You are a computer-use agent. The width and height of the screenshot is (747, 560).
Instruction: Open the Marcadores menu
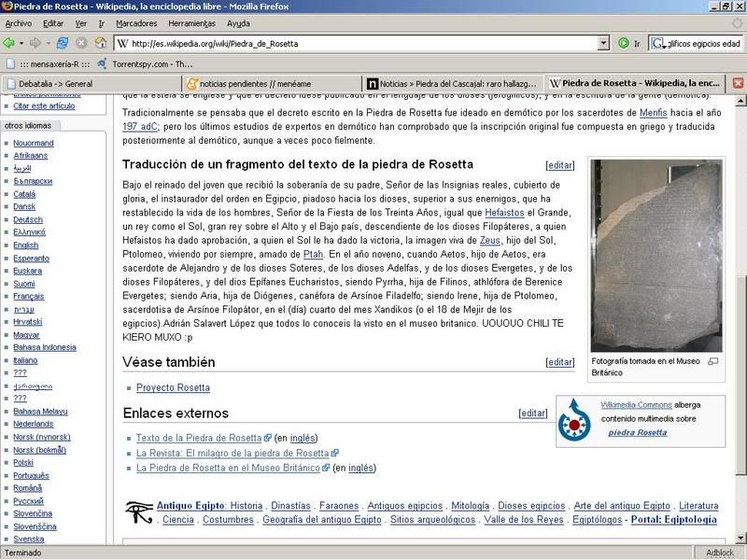136,23
